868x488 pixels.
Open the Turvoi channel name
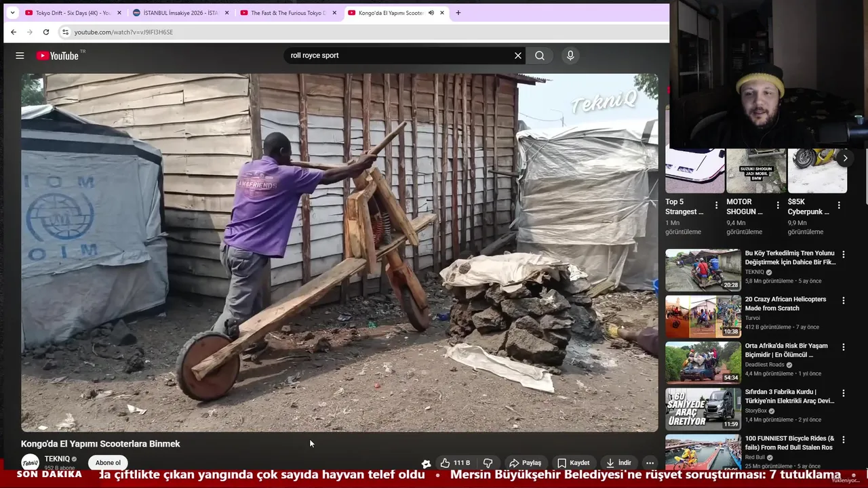(x=753, y=318)
